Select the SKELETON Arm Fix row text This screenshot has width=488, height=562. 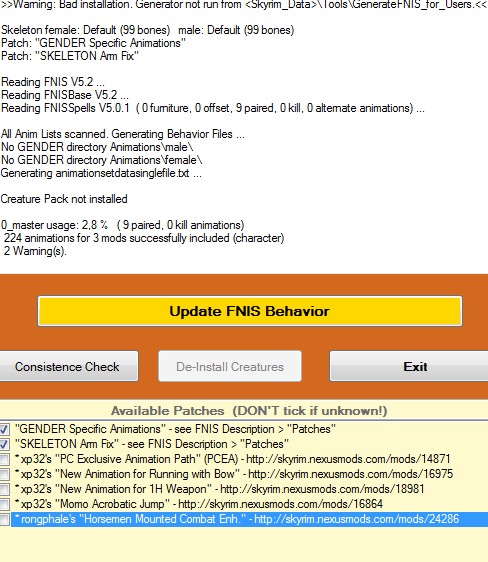point(152,444)
